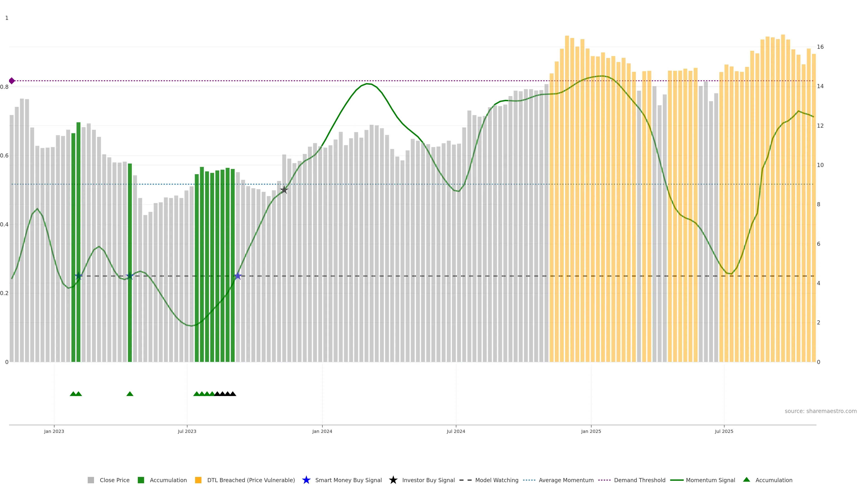Click the green Accumulation color swatch in legend
868x488 pixels.
point(141,480)
